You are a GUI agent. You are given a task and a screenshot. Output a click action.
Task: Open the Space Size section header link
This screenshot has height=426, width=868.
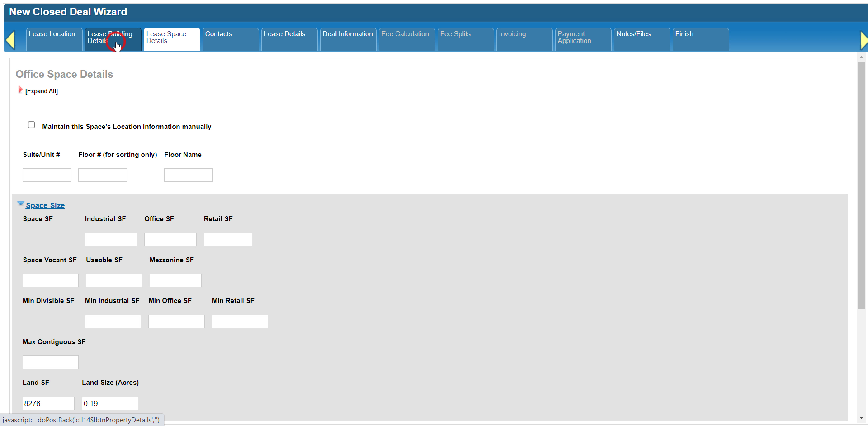(x=45, y=205)
